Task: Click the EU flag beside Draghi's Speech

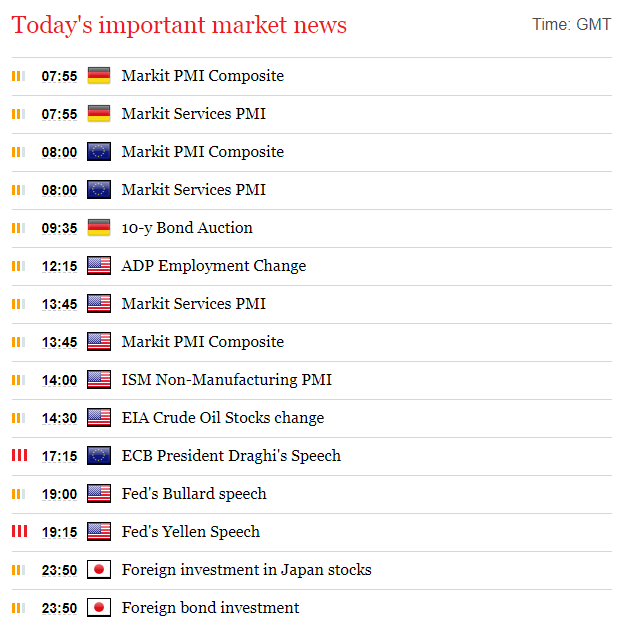Action: 99,456
